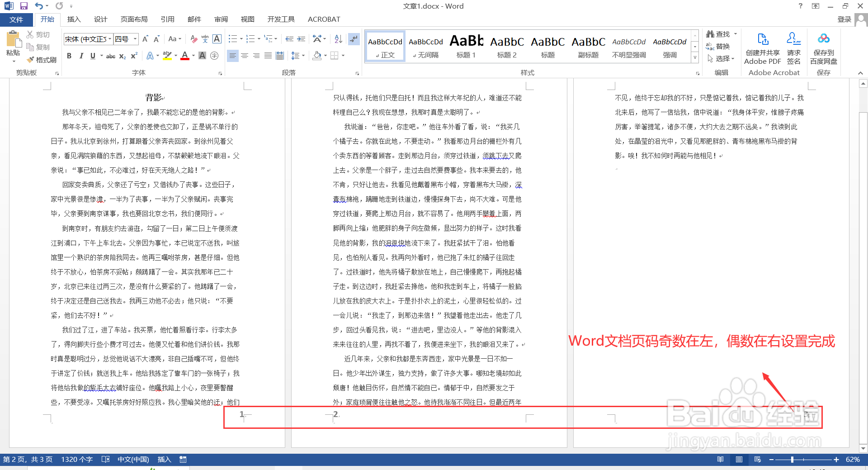868x470 pixels.
Task: Open the font size dropdown
Action: [x=135, y=39]
